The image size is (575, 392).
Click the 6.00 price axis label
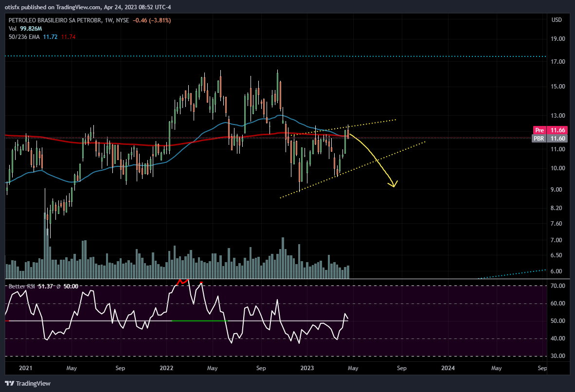tap(557, 271)
